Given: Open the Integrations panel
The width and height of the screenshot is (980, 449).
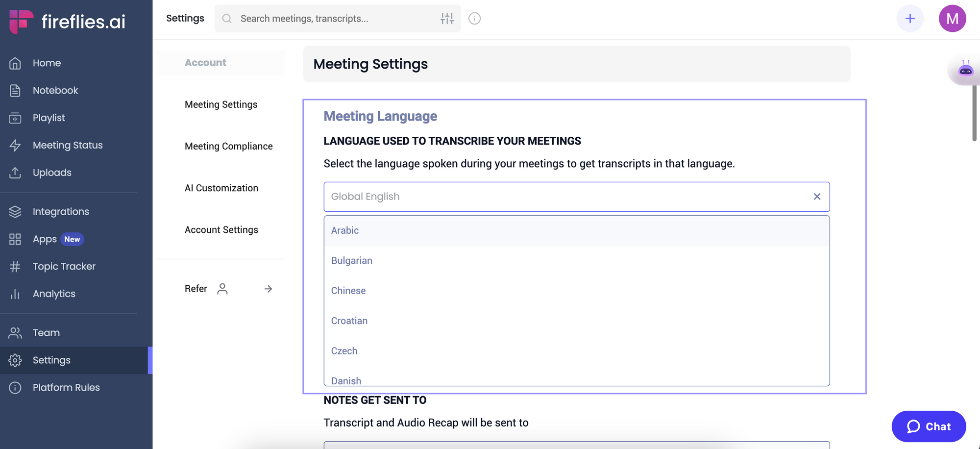Looking at the screenshot, I should (61, 211).
